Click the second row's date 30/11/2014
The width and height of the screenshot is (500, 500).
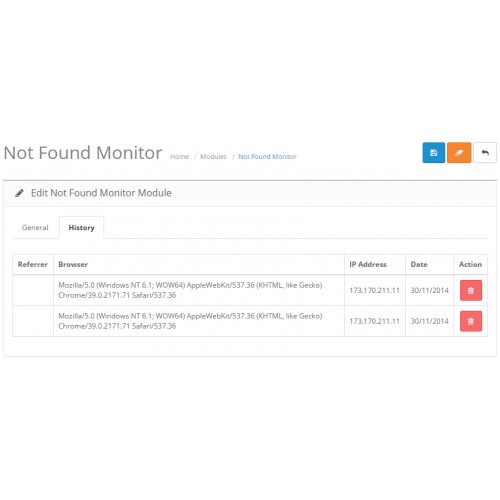(429, 321)
